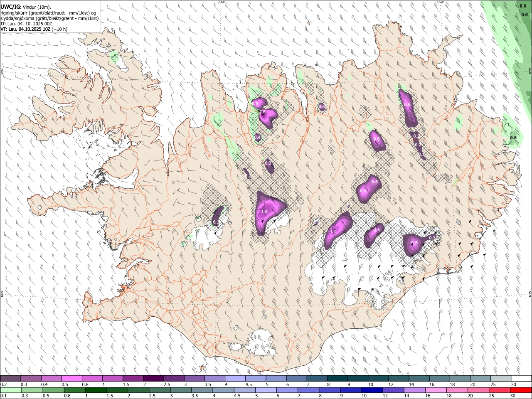Click the '30' label under the snow legend row
This screenshot has height=399, width=532.
tap(515, 384)
